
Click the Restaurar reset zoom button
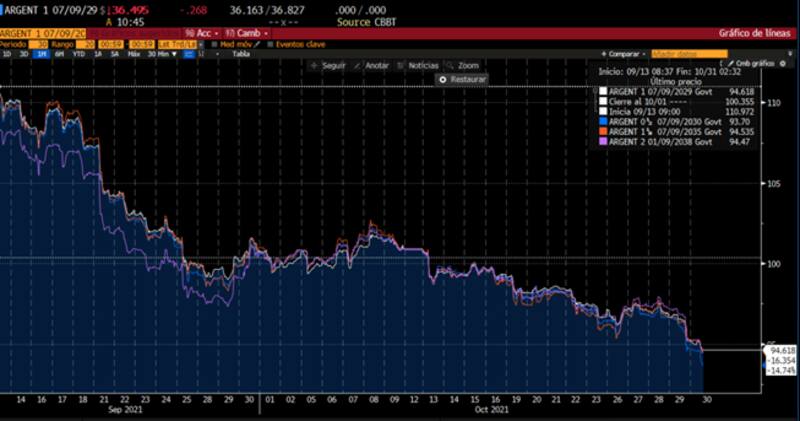pyautogui.click(x=463, y=78)
